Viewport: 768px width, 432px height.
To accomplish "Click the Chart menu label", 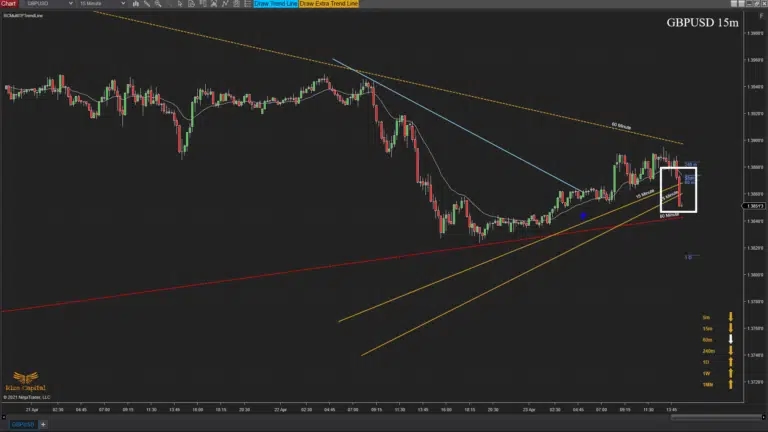I will click(x=9, y=5).
